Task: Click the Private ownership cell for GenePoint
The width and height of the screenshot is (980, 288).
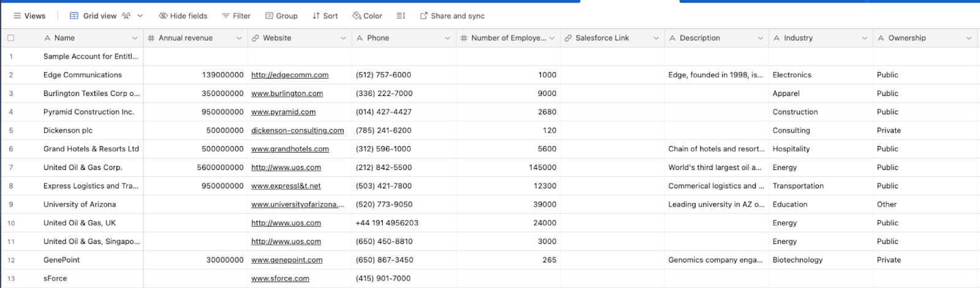Action: [x=926, y=260]
